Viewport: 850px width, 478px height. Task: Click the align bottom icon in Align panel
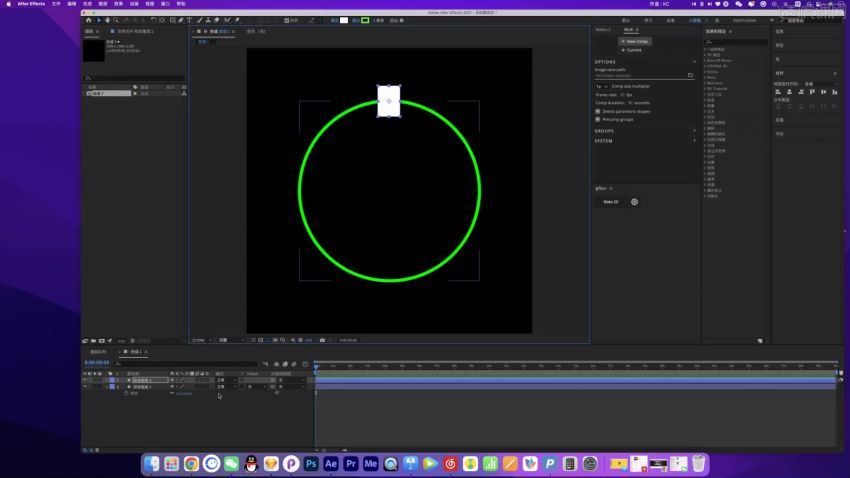(x=835, y=92)
